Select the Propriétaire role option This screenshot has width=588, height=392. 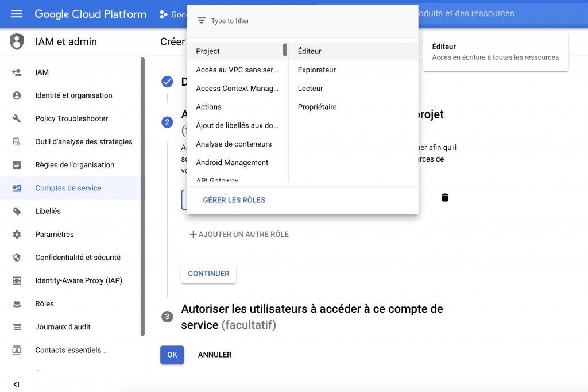(317, 107)
